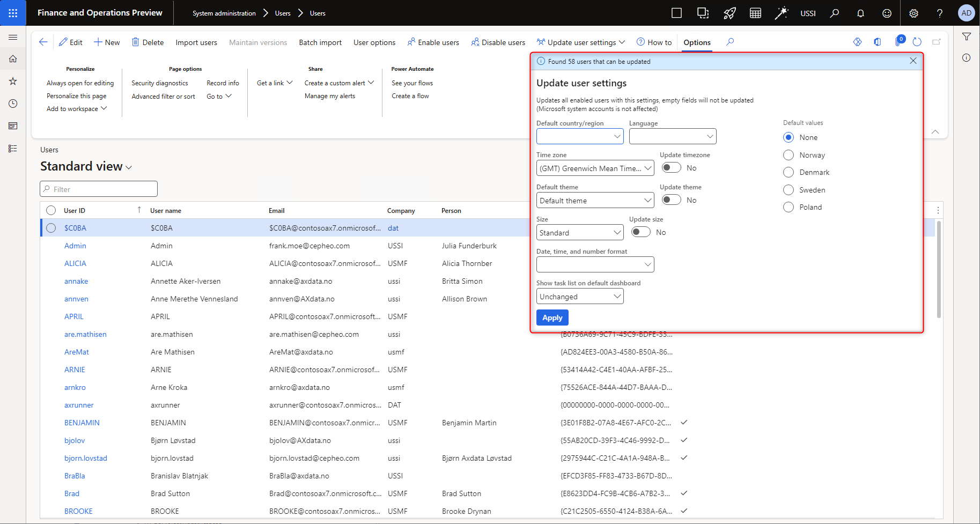Image resolution: width=980 pixels, height=524 pixels.
Task: Expand the Time zone dropdown
Action: (648, 168)
